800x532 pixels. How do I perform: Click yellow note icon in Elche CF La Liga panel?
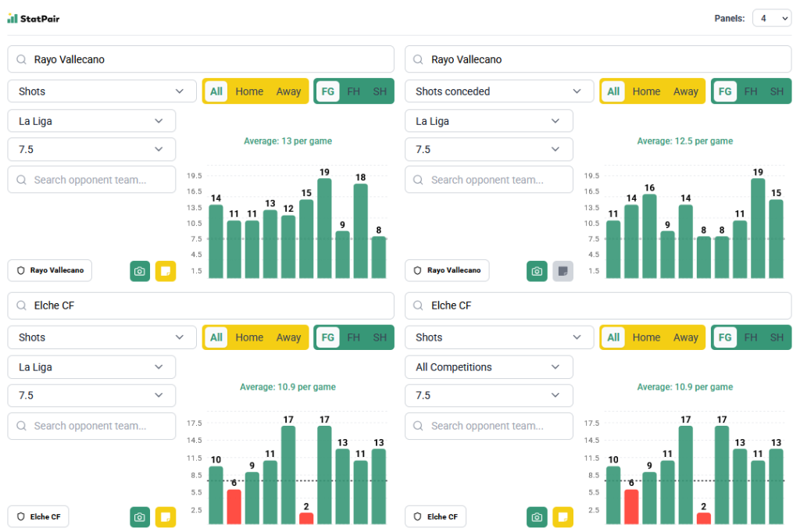pos(166,517)
